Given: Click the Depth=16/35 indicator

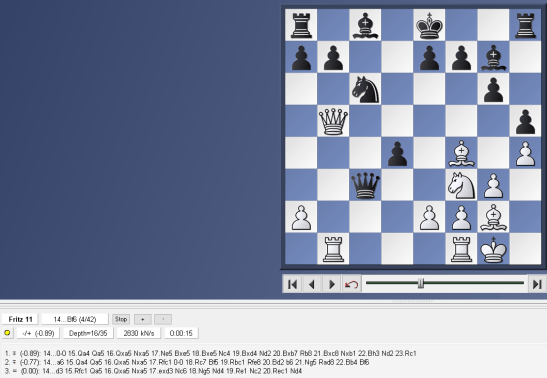Looking at the screenshot, I should tap(88, 333).
